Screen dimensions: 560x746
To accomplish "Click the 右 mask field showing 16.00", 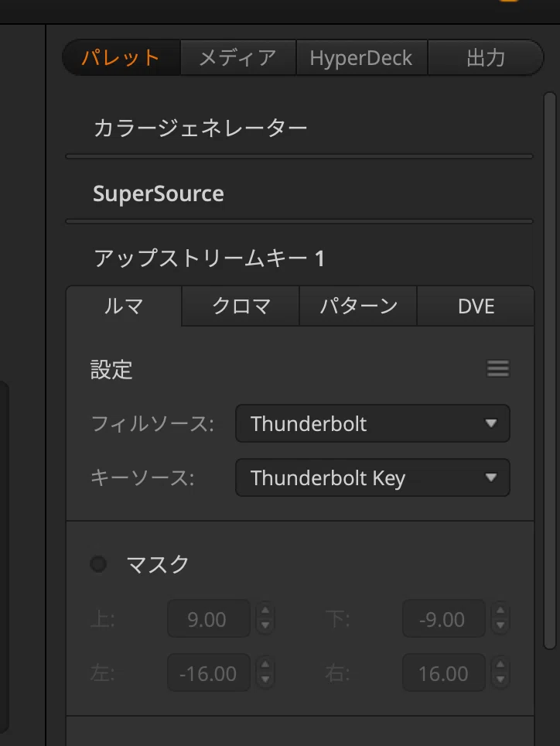I will tap(443, 672).
